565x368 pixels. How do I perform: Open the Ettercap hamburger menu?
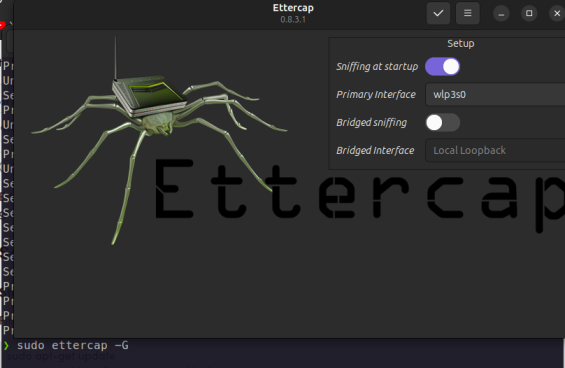click(x=468, y=13)
